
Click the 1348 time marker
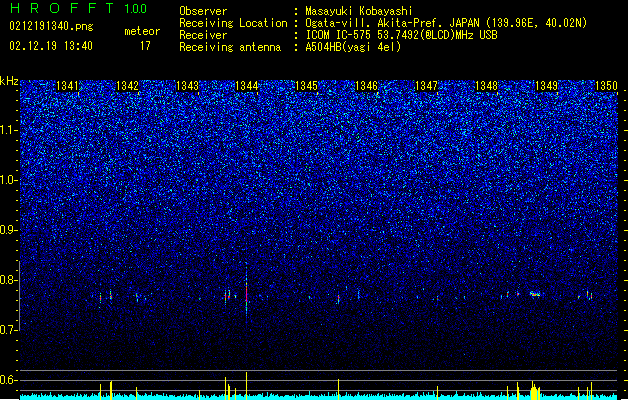pos(486,86)
